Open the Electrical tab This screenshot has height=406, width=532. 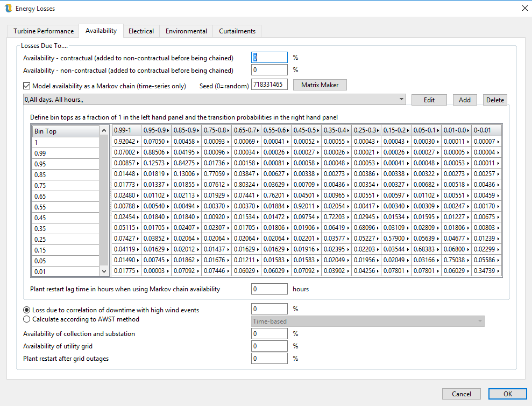141,31
